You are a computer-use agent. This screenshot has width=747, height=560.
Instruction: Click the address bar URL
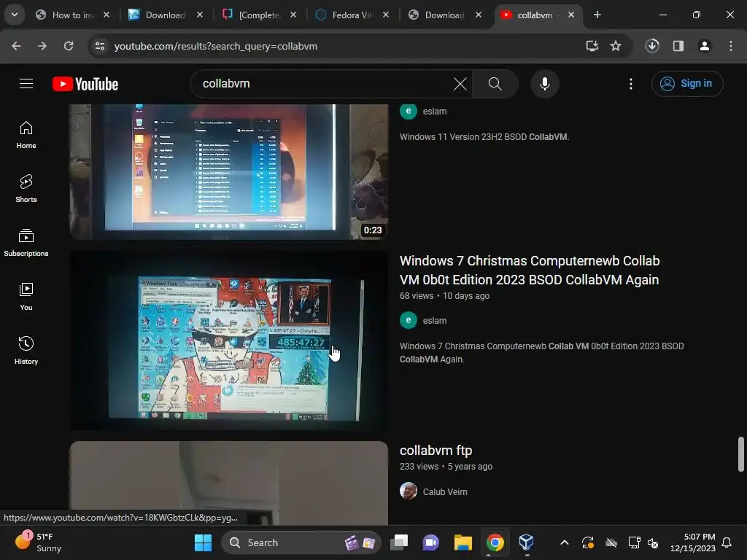click(216, 46)
